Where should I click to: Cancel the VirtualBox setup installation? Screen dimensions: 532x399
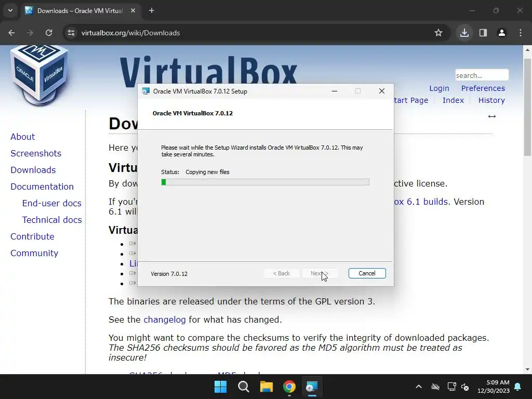click(x=367, y=273)
